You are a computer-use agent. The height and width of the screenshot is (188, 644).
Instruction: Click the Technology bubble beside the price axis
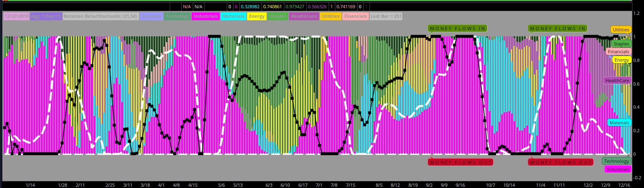pyautogui.click(x=616, y=161)
